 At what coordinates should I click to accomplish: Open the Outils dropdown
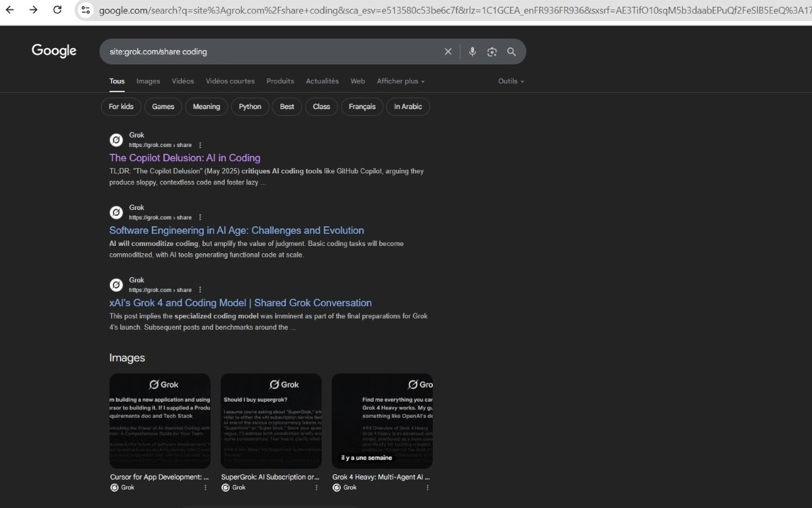click(511, 81)
